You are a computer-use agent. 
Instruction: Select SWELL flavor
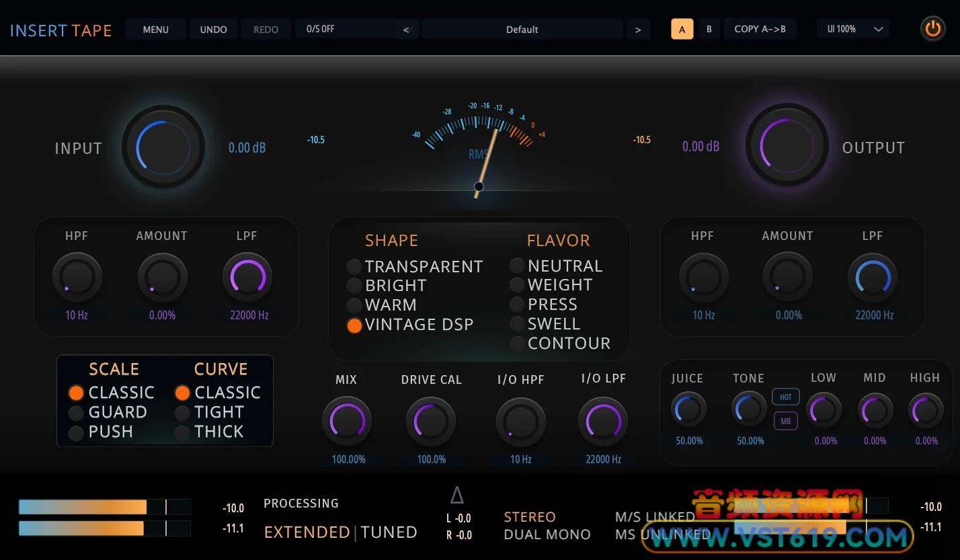pyautogui.click(x=545, y=324)
